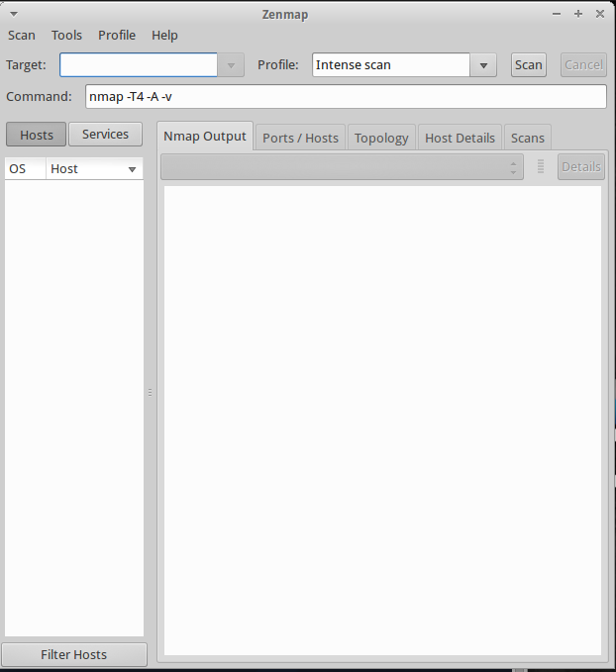
Task: Sort by the Host column header
Action: (x=94, y=168)
